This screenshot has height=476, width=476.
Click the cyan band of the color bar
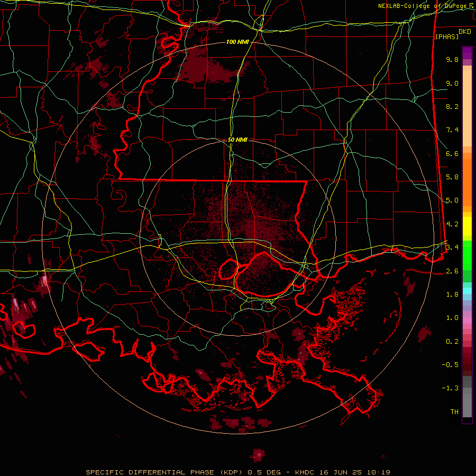(x=467, y=291)
